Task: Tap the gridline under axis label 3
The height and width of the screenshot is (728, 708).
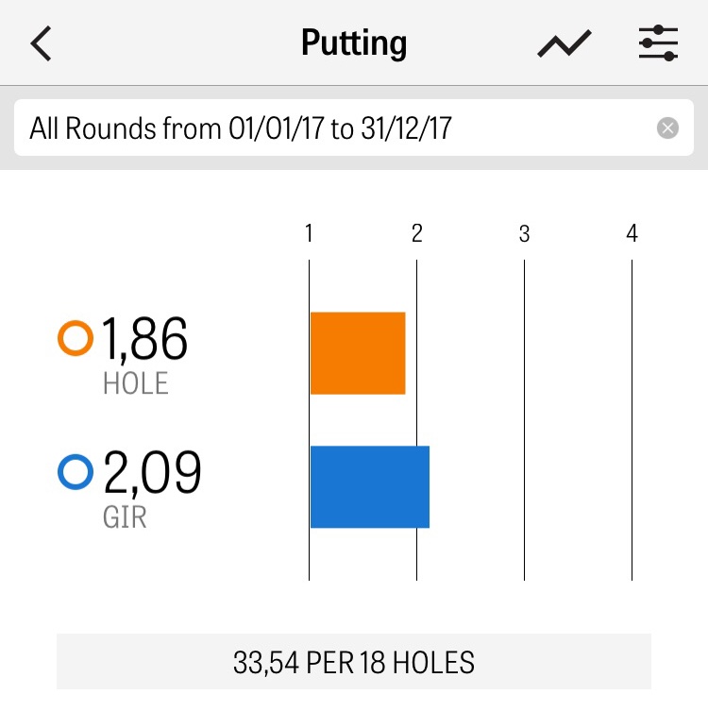Action: pos(524,415)
